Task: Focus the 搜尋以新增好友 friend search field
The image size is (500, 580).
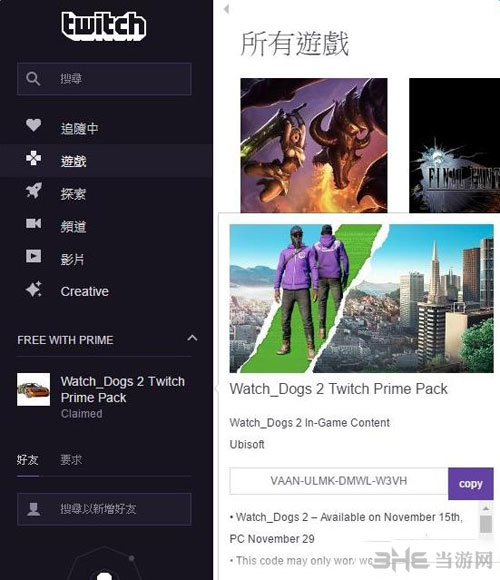Action: coord(104,509)
